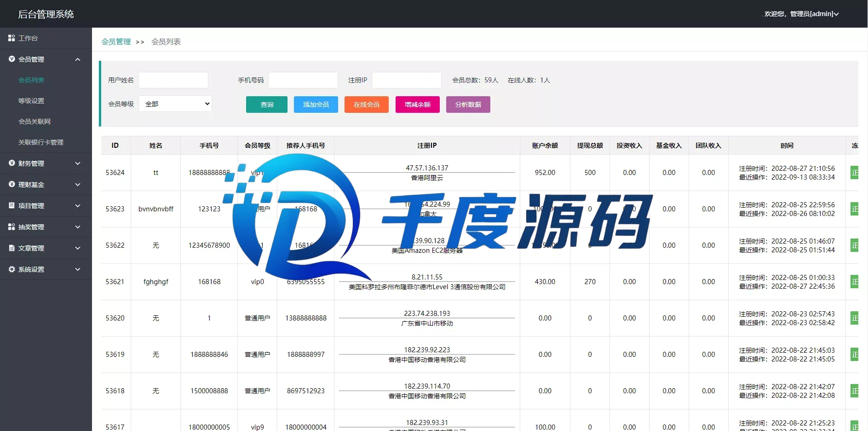Click the 在线会员 button
The image size is (868, 431).
point(367,105)
